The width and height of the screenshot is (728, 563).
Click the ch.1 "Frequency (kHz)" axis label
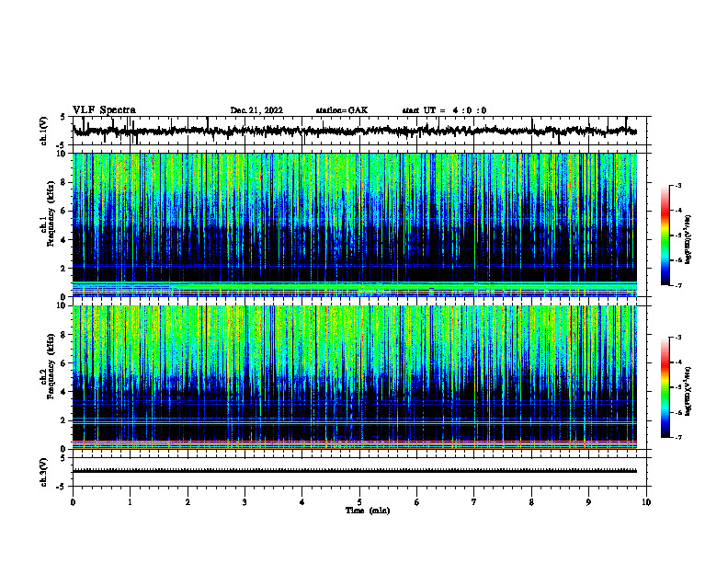[x=50, y=213]
